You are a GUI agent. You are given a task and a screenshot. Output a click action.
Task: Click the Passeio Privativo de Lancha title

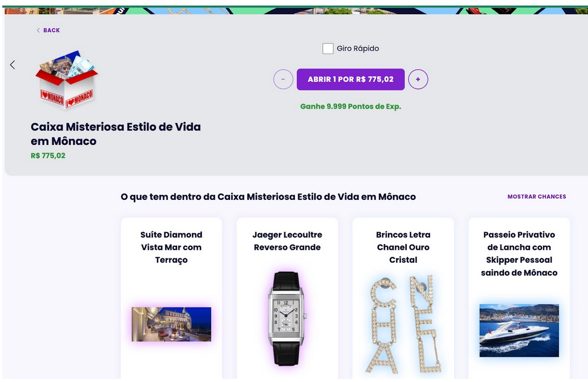point(519,254)
